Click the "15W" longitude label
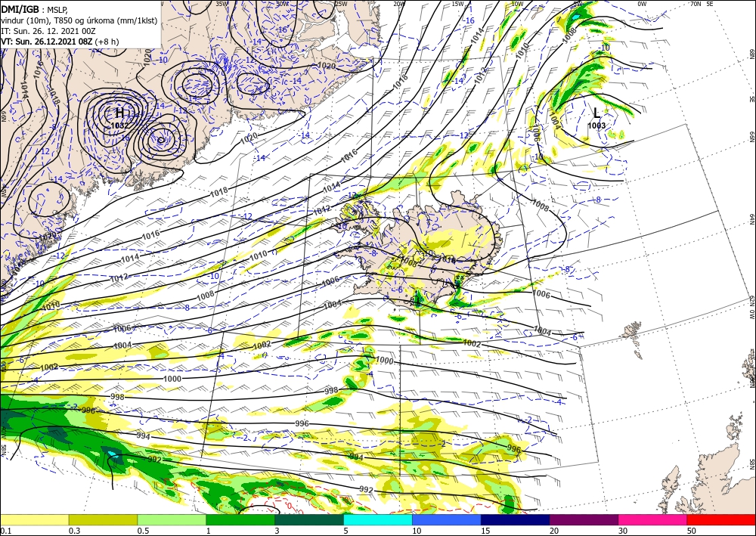Screen dimensions: 756x536 (x=458, y=4)
